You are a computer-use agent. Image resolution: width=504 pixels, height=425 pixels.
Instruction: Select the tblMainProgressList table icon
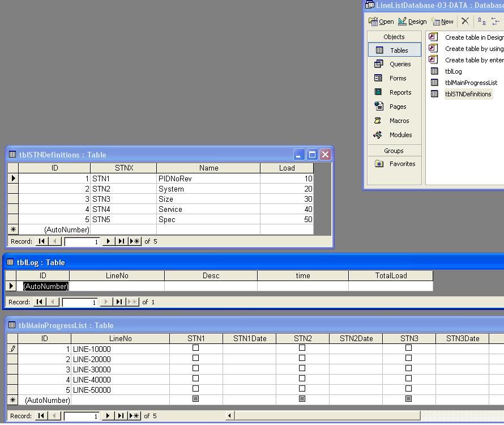434,83
